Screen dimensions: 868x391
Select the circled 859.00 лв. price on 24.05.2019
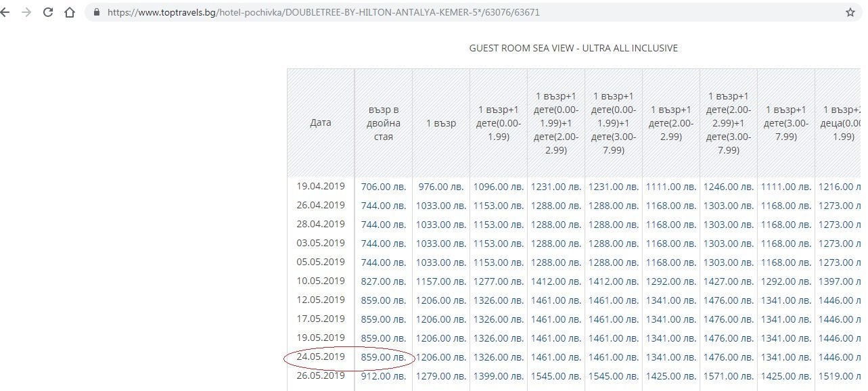[384, 357]
